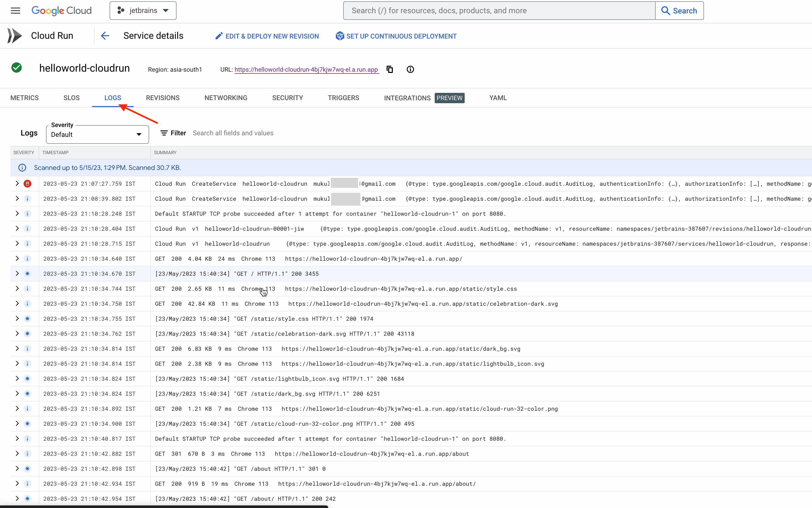The height and width of the screenshot is (508, 812).
Task: Switch to the REVISIONS tab
Action: [x=163, y=98]
